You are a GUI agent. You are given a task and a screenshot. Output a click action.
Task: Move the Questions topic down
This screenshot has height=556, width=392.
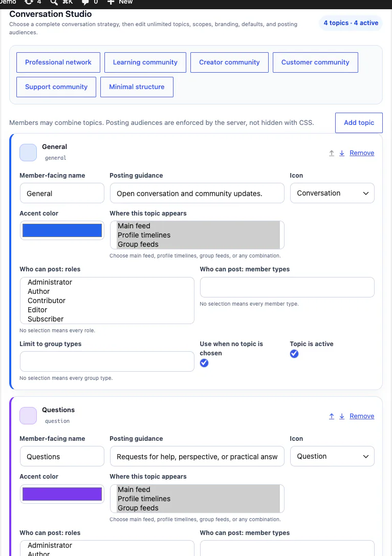point(342,416)
